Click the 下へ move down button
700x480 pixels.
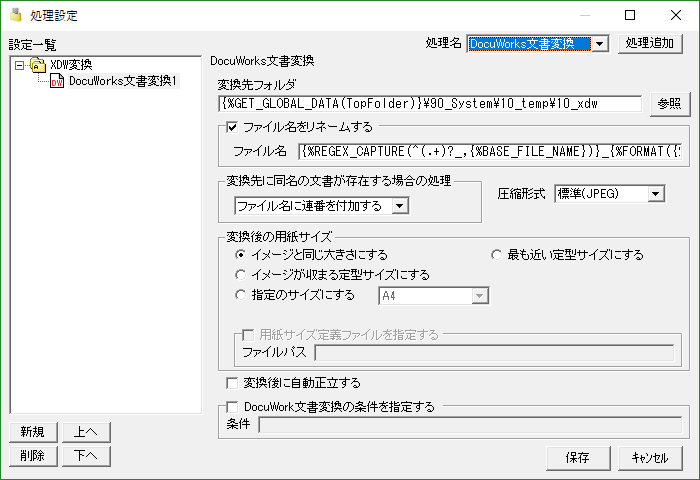click(86, 456)
